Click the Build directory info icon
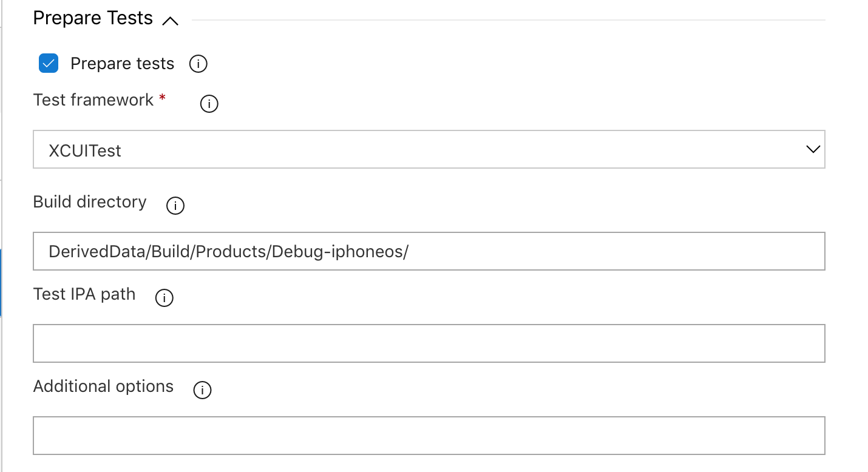 [175, 206]
